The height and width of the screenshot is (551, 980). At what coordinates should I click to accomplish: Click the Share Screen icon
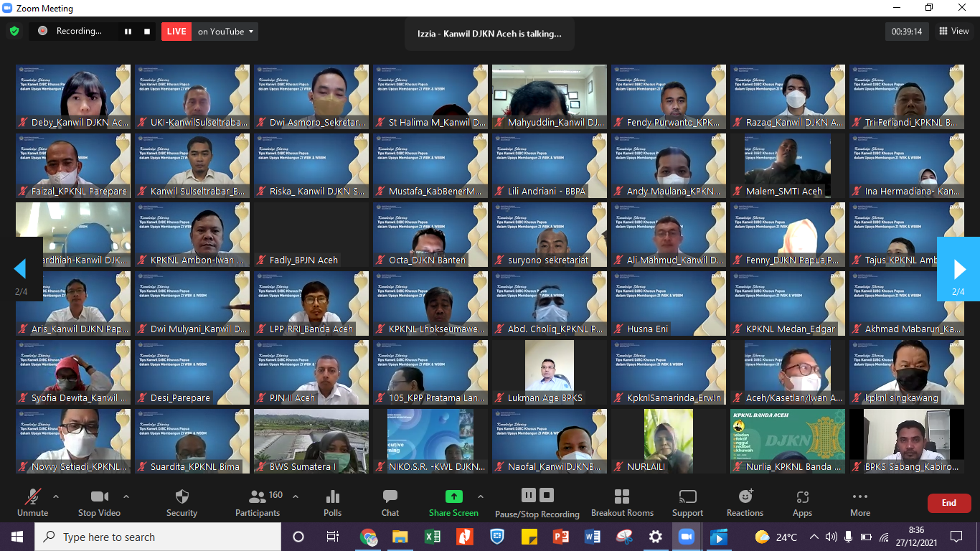pos(453,496)
